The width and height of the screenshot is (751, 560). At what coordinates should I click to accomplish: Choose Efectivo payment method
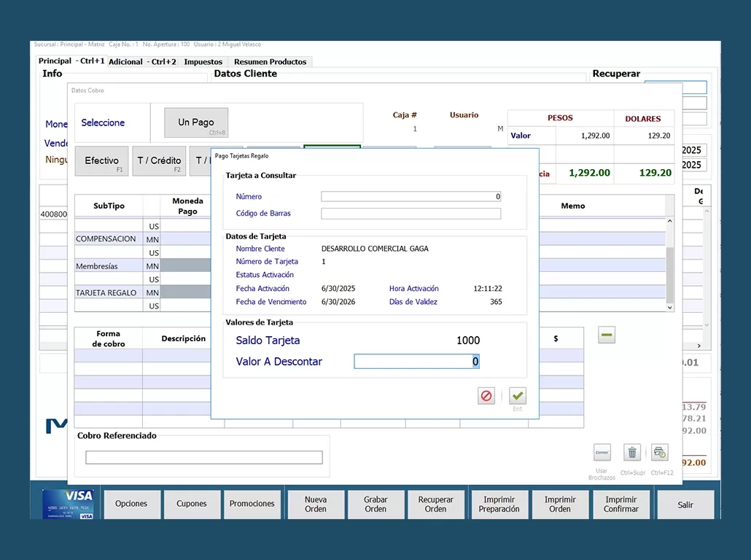pyautogui.click(x=102, y=161)
